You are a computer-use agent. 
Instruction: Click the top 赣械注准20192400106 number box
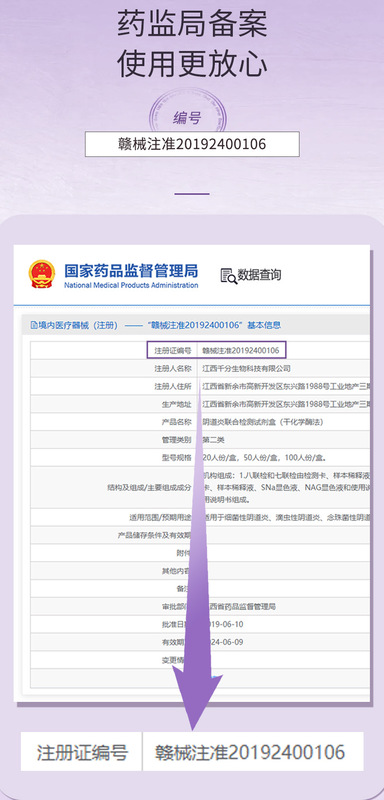pyautogui.click(x=192, y=144)
